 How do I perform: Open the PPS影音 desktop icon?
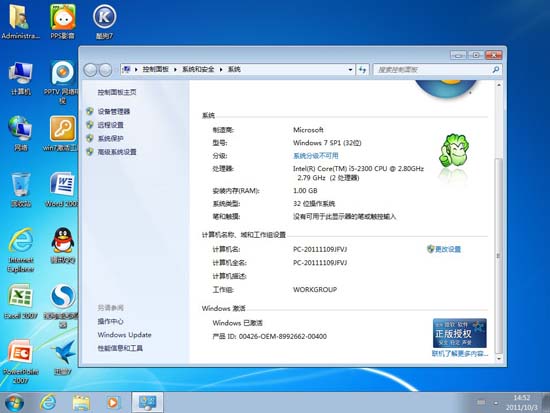[x=62, y=21]
